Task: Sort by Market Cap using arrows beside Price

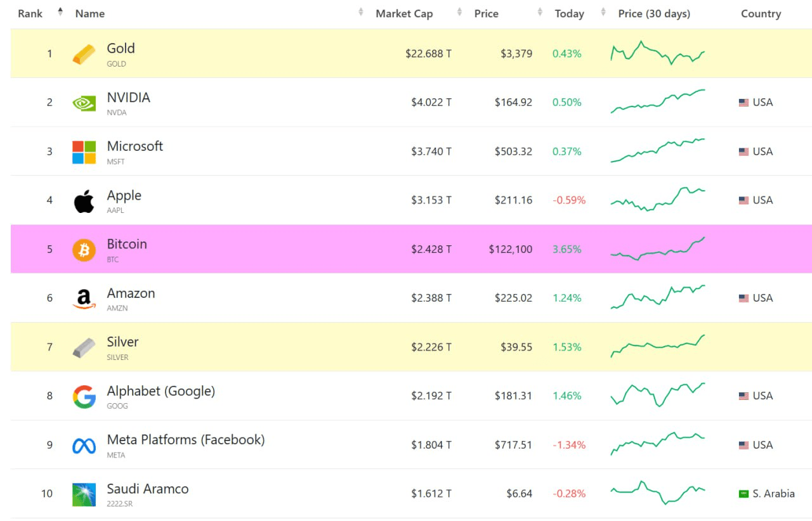Action: [459, 12]
